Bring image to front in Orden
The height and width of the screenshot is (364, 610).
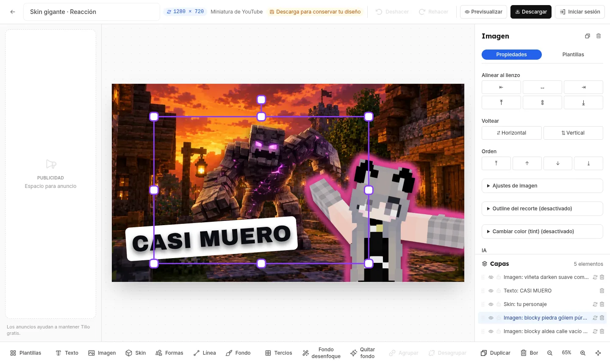coord(496,163)
